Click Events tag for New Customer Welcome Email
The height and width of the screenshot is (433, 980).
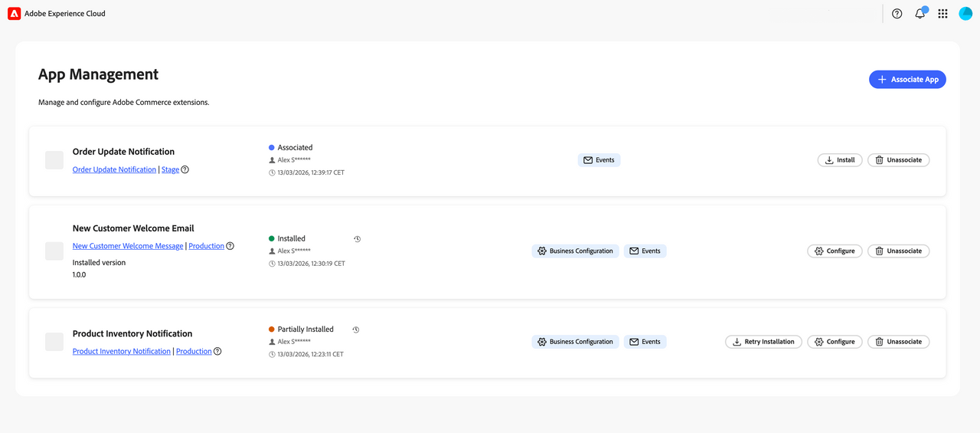645,251
